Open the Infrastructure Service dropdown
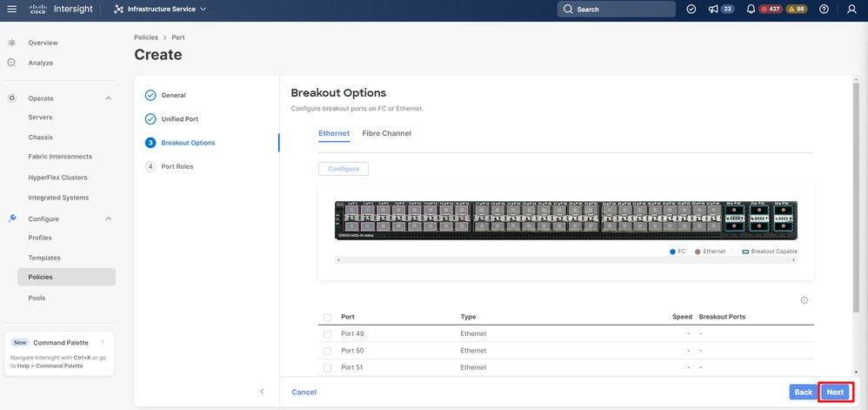This screenshot has width=868, height=410. 160,10
